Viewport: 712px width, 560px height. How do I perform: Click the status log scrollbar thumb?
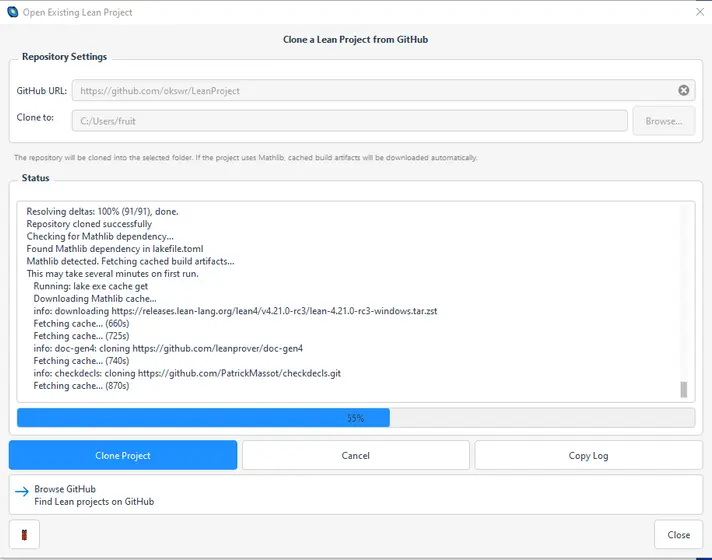(x=684, y=390)
